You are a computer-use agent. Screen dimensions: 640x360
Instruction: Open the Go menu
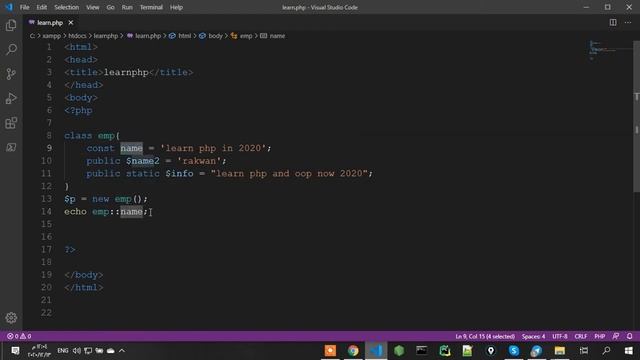[x=110, y=7]
